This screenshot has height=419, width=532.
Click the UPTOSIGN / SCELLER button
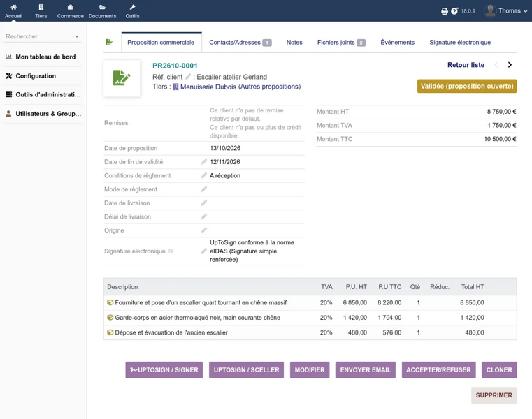(246, 370)
